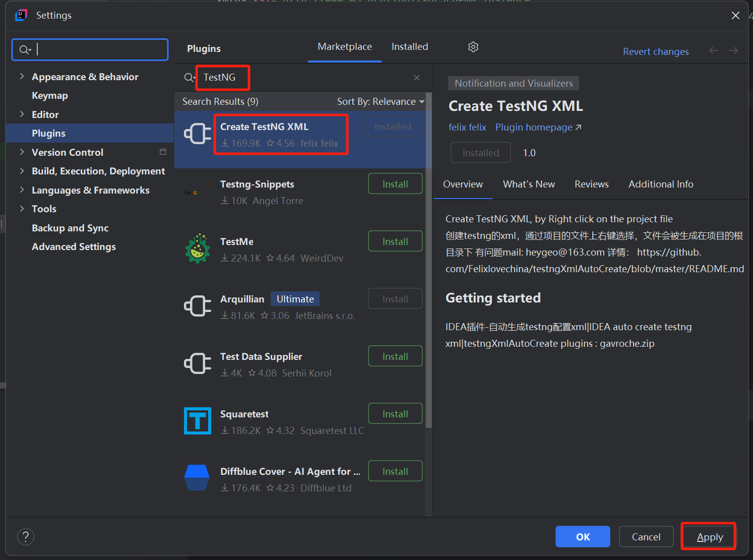Open the What's New tab

(x=529, y=184)
